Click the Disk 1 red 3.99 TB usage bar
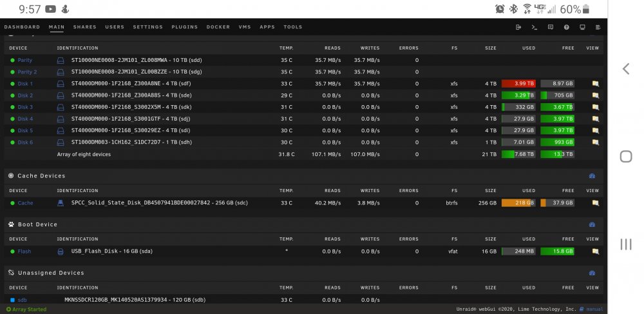 tap(518, 84)
